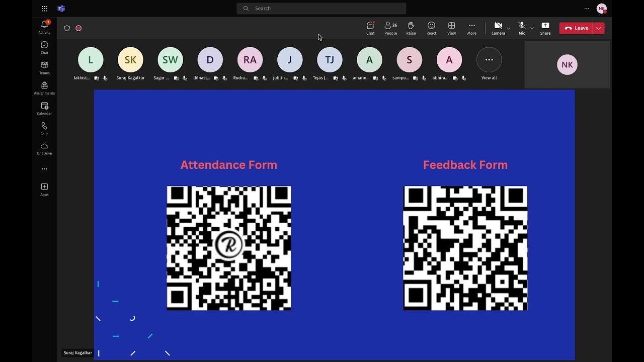Expand the Mic options chevron
The height and width of the screenshot is (362, 644).
[x=532, y=28]
